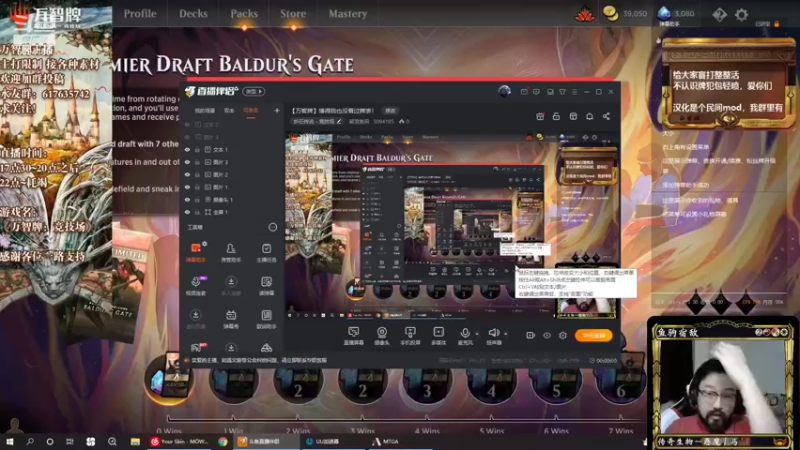The image size is (800, 450).
Task: Add a 摄像头 camera source
Action: 382,336
